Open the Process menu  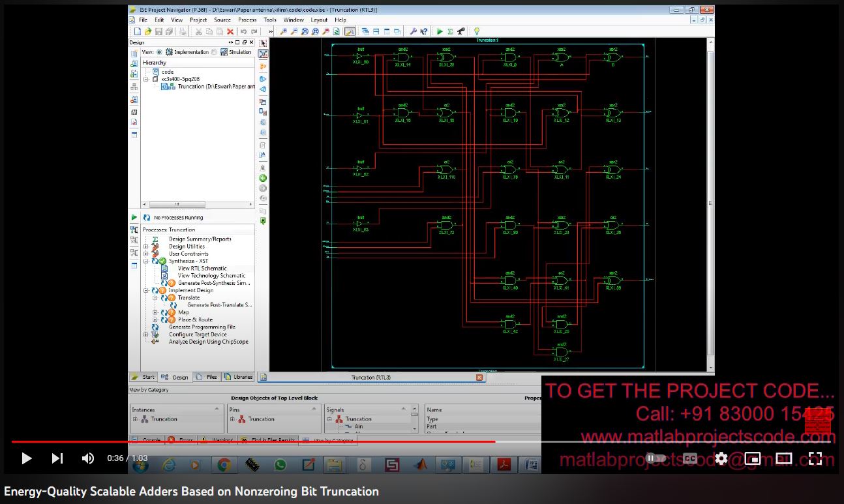(x=247, y=20)
